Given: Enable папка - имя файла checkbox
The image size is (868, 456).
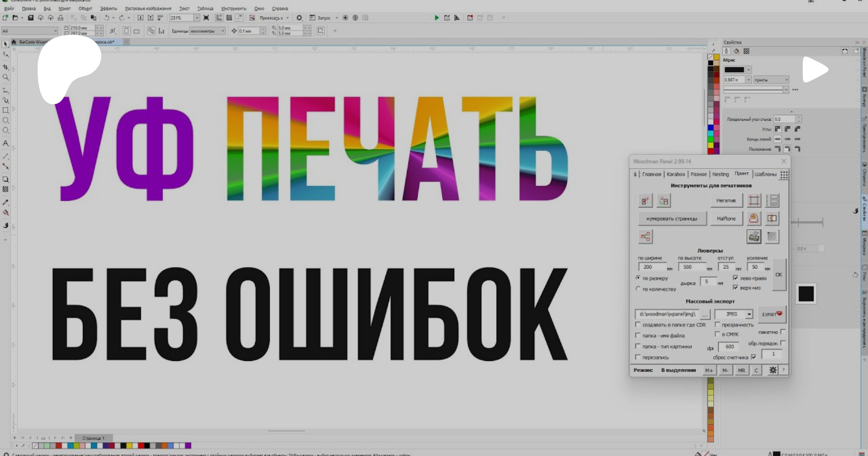Looking at the screenshot, I should [638, 335].
